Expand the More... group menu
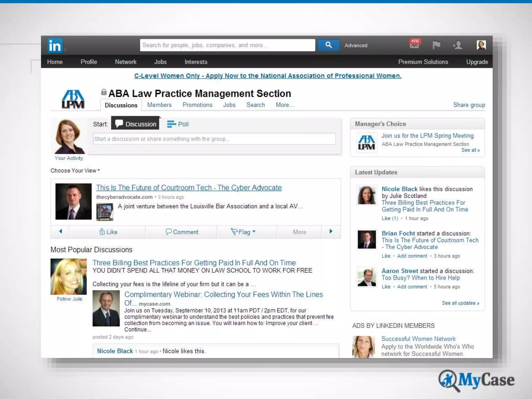Image resolution: width=532 pixels, height=399 pixels. 285,105
